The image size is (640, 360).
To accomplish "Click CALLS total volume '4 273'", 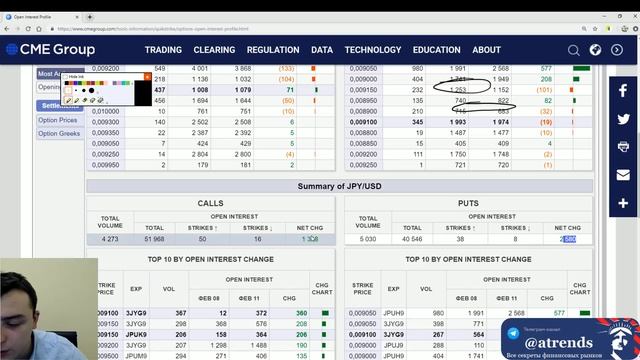I will [110, 239].
